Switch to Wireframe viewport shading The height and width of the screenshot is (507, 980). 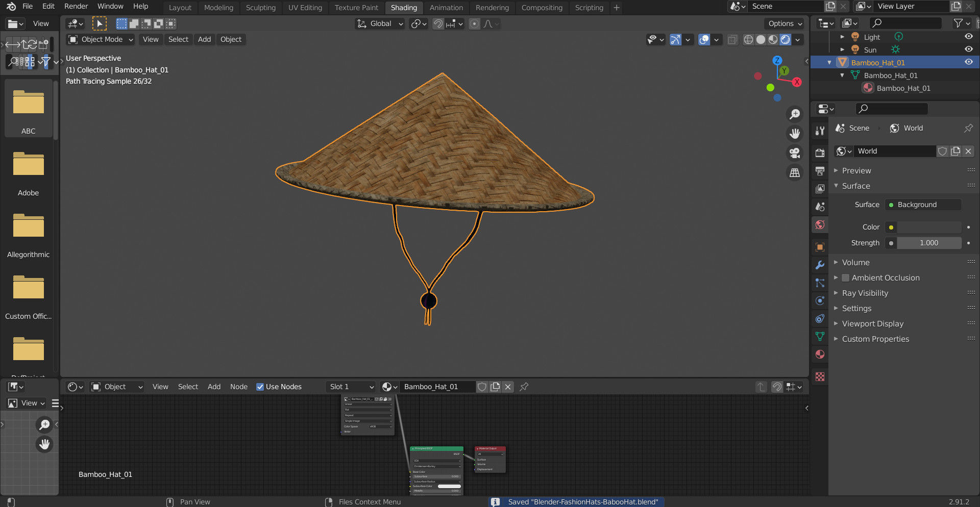point(748,39)
